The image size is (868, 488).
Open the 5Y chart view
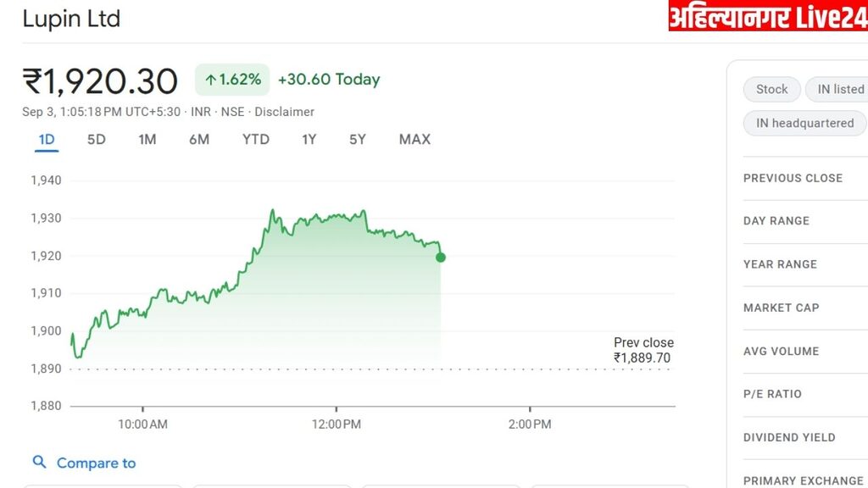tap(358, 139)
